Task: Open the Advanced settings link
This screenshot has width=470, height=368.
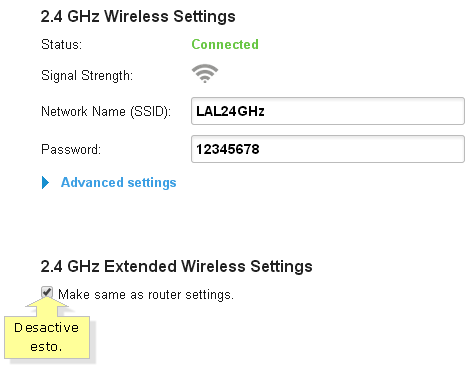Action: 118,182
